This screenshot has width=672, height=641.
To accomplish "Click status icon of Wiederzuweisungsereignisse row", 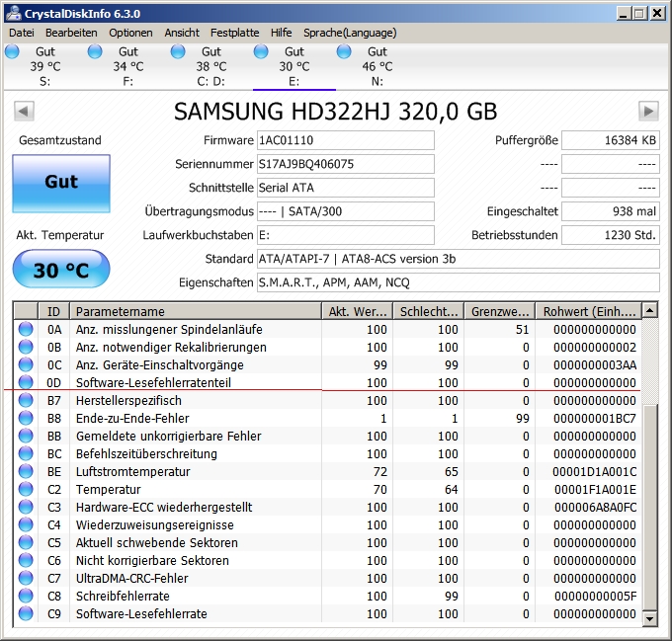I will coord(26,524).
